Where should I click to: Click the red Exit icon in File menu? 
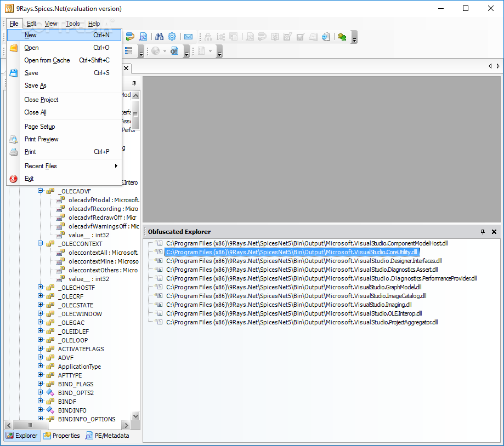point(14,179)
